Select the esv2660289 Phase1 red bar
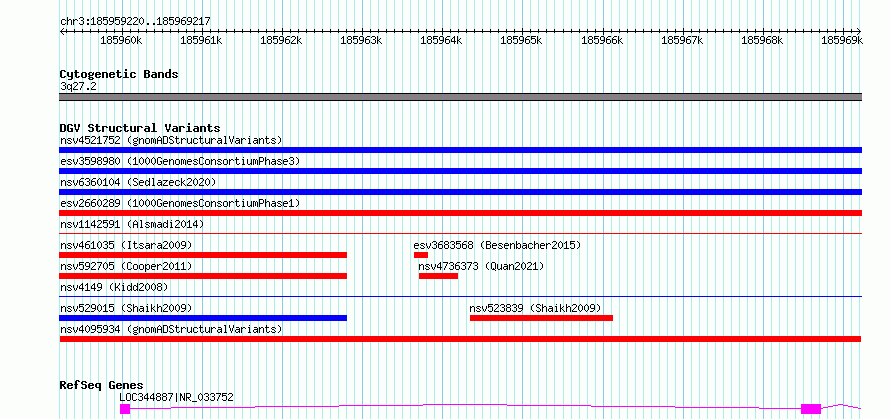The height and width of the screenshot is (419, 890). pyautogui.click(x=460, y=213)
